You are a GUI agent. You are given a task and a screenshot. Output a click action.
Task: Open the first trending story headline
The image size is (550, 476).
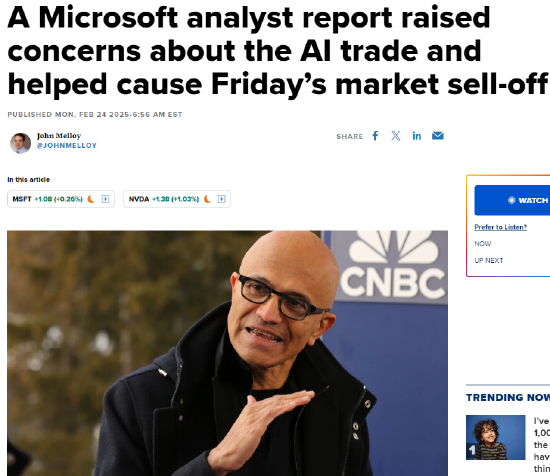[542, 444]
